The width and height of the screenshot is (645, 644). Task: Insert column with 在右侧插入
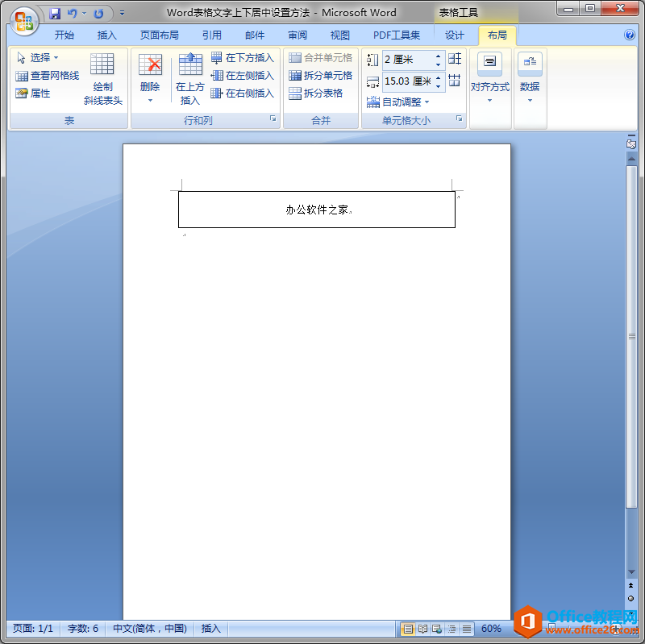tap(243, 93)
